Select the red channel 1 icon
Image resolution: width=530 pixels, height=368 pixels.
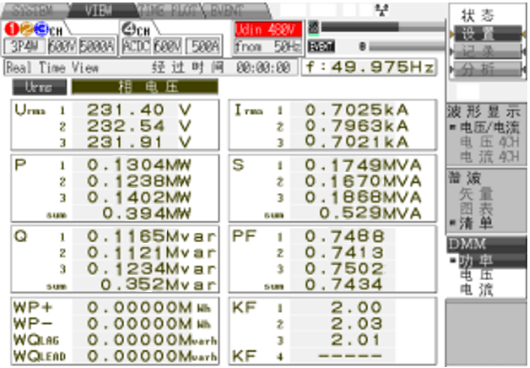(x=11, y=29)
